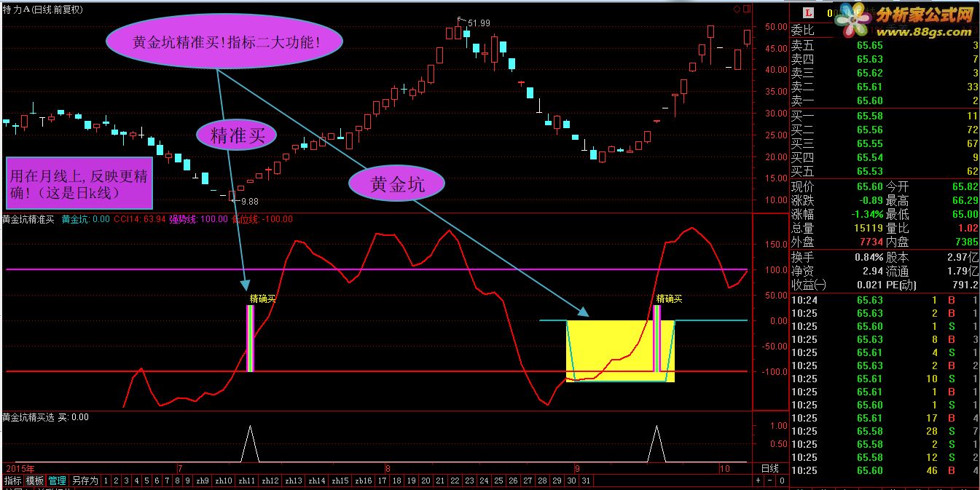Click the 卖五 price 65.65

pyautogui.click(x=869, y=45)
